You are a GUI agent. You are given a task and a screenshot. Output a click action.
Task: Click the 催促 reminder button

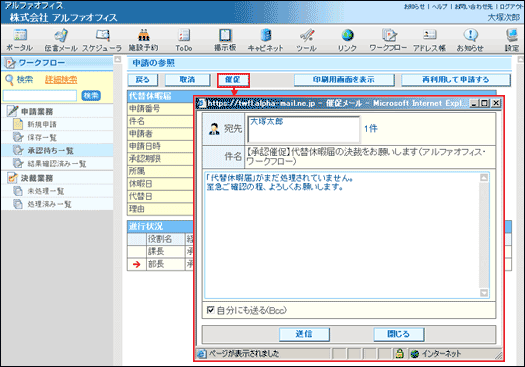233,80
